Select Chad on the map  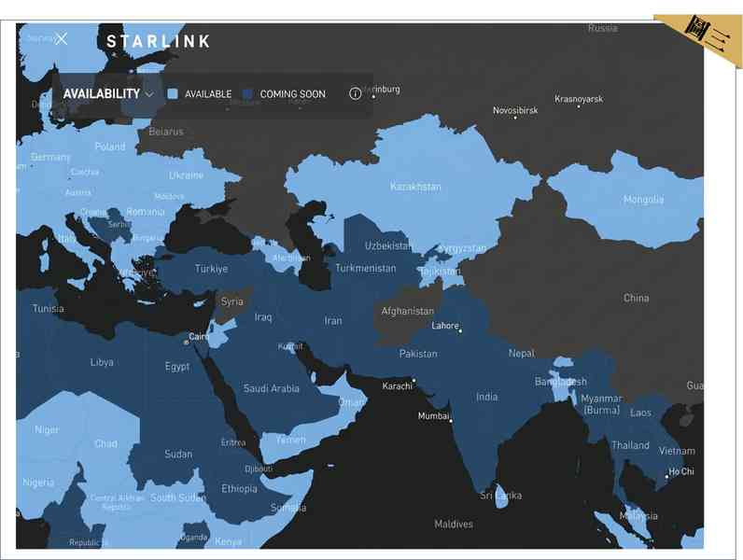(x=105, y=443)
